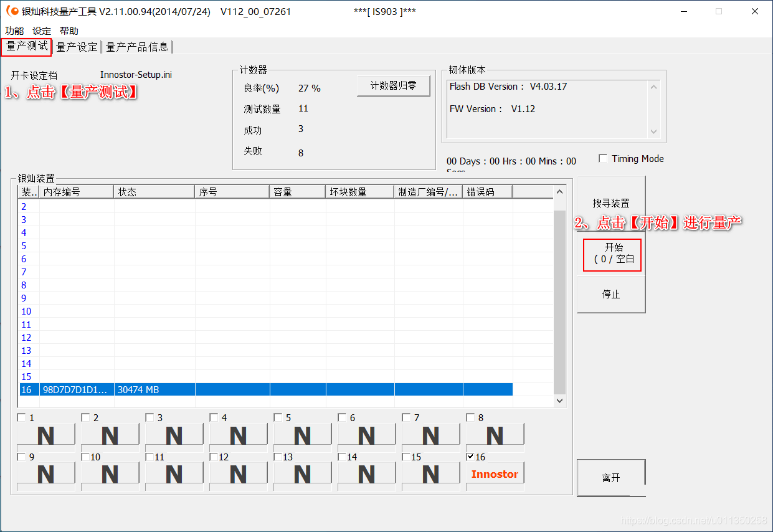The image size is (773, 532).
Task: Click the N status icon for slot 9
Action: [45, 474]
